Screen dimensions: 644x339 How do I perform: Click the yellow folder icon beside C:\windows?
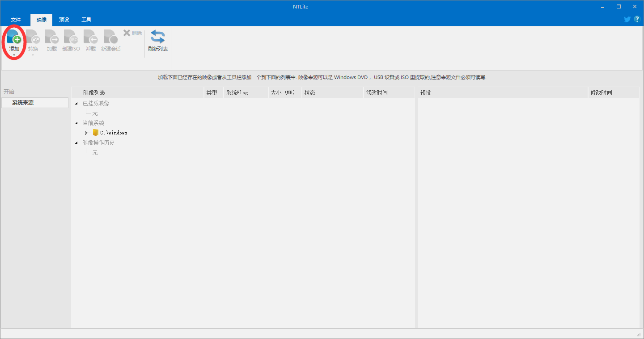pyautogui.click(x=95, y=133)
